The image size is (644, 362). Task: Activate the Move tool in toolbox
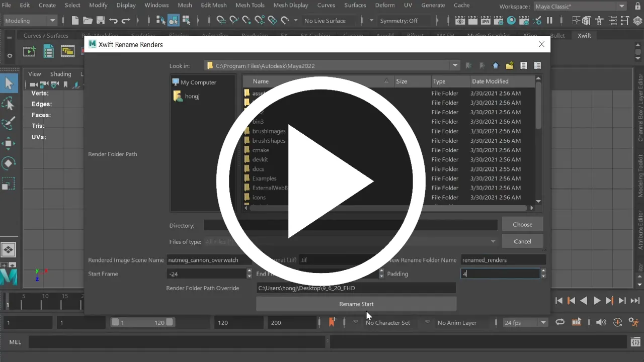coord(9,144)
